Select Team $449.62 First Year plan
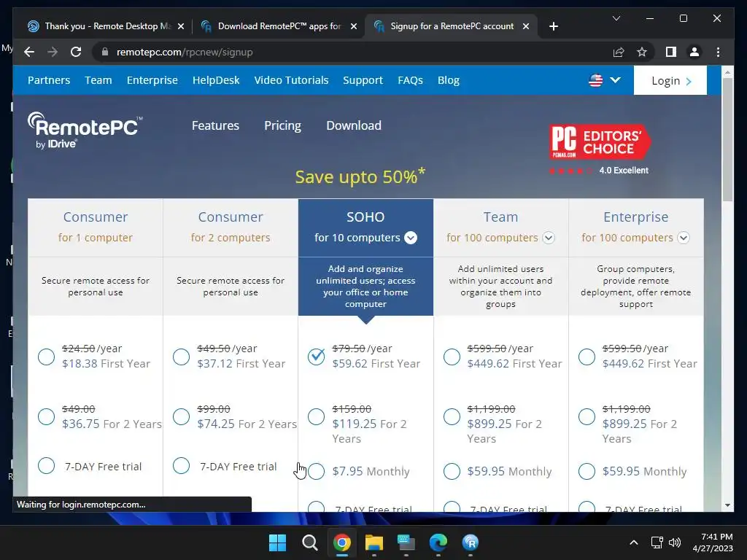Screen dimensions: 747x560 click(x=452, y=356)
